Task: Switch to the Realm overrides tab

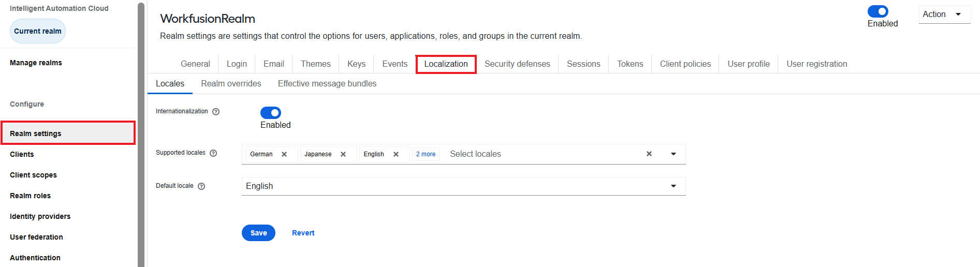Action: 231,84
